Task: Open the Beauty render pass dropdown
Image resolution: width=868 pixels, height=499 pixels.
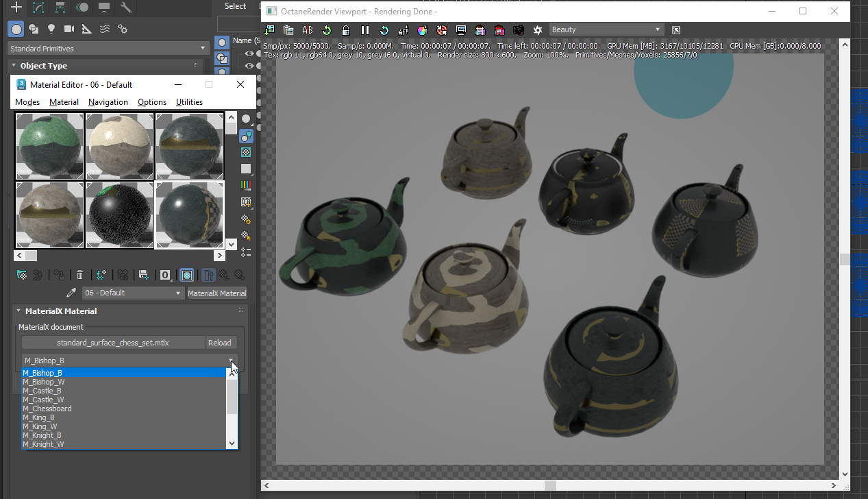Action: pyautogui.click(x=606, y=29)
